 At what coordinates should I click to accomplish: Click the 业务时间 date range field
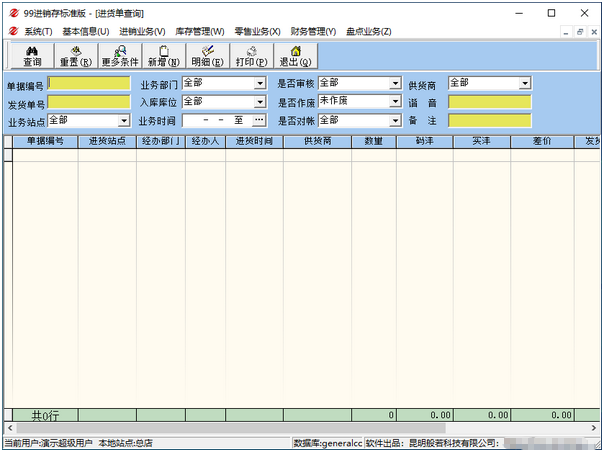coord(217,121)
